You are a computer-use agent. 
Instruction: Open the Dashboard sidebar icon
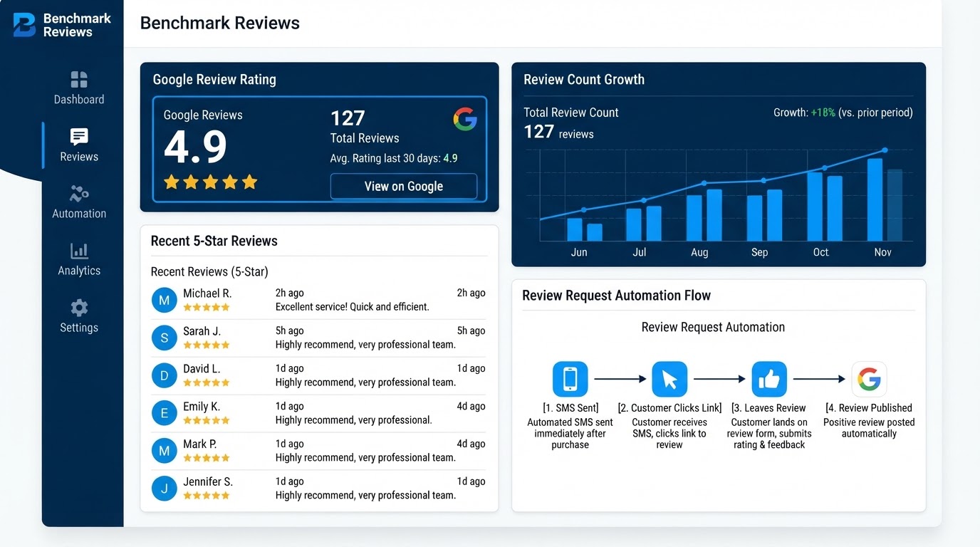pos(79,79)
